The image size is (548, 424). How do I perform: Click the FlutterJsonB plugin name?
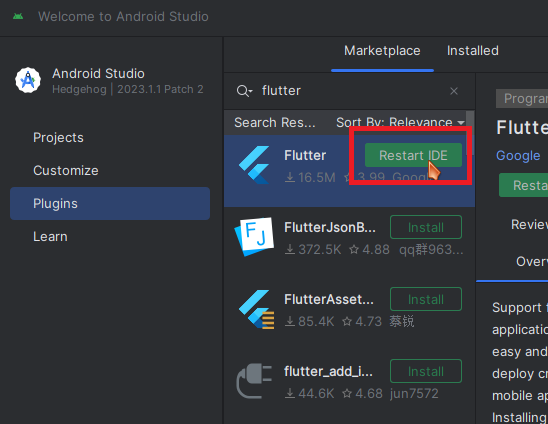(x=330, y=227)
